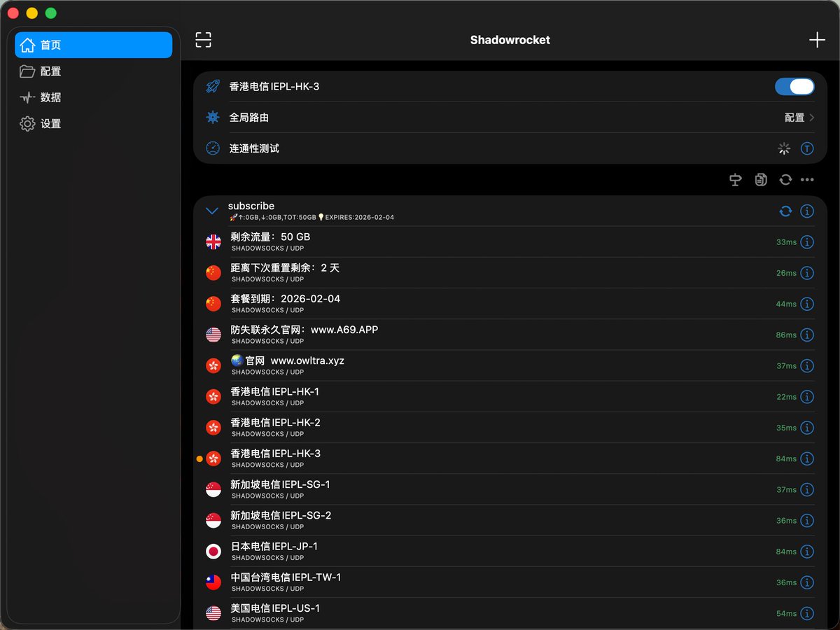
Task: Click the 连通性测试 row label
Action: [x=254, y=148]
